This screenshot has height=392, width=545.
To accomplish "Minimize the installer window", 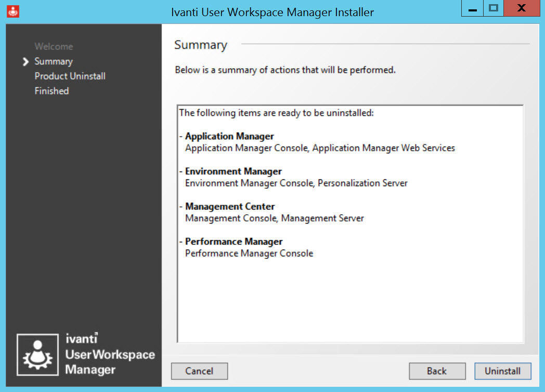I will point(472,10).
